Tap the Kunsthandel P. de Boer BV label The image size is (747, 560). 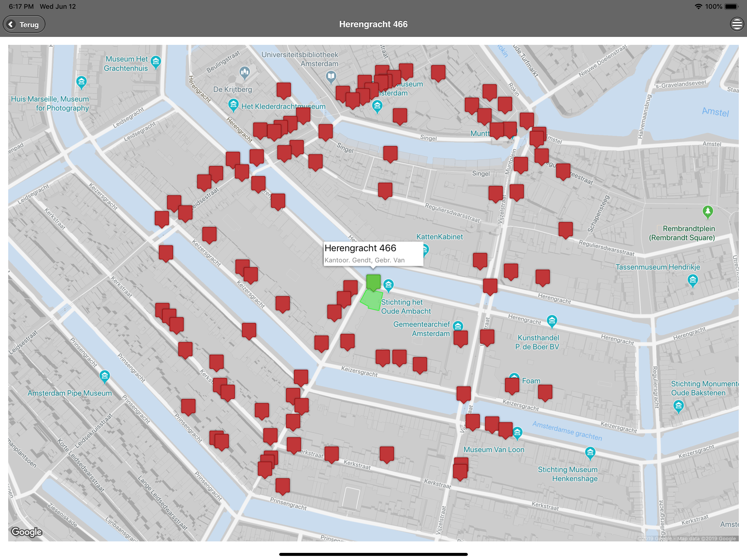(537, 342)
